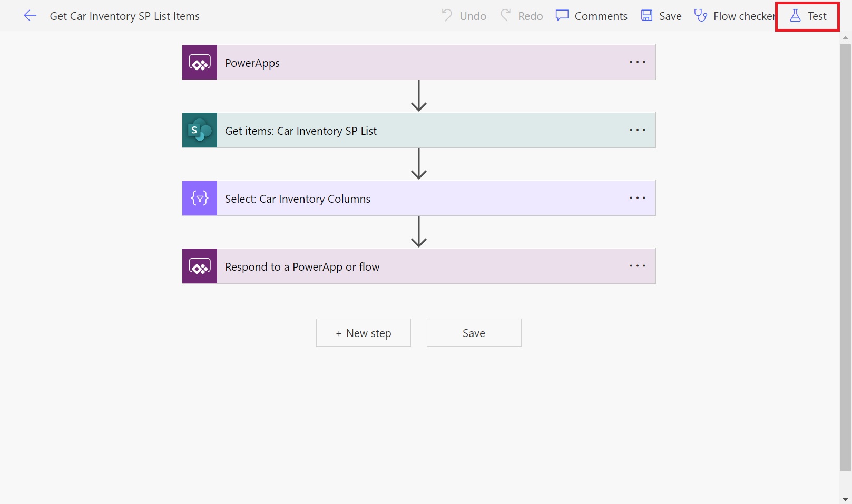Select the SharePoint Get items icon

pyautogui.click(x=199, y=130)
